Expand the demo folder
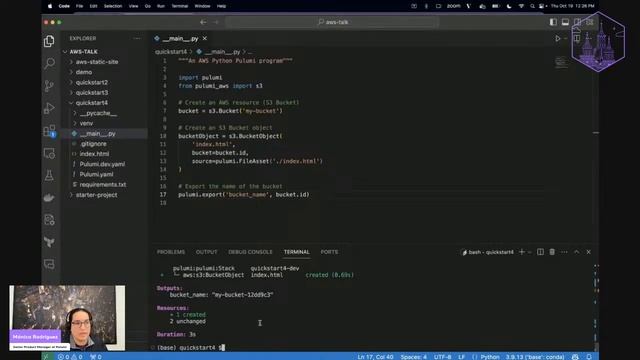This screenshot has height=360, width=640. 84,72
